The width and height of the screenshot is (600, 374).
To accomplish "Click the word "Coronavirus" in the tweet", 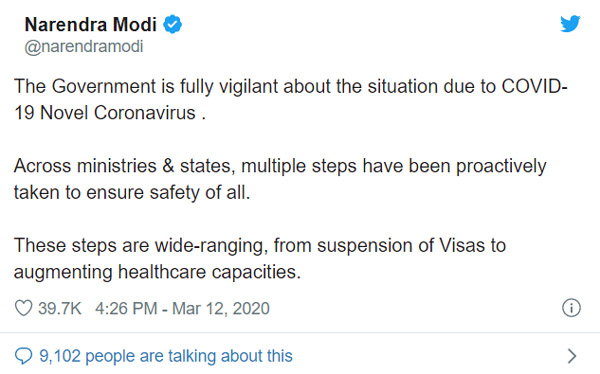I will coord(145,113).
